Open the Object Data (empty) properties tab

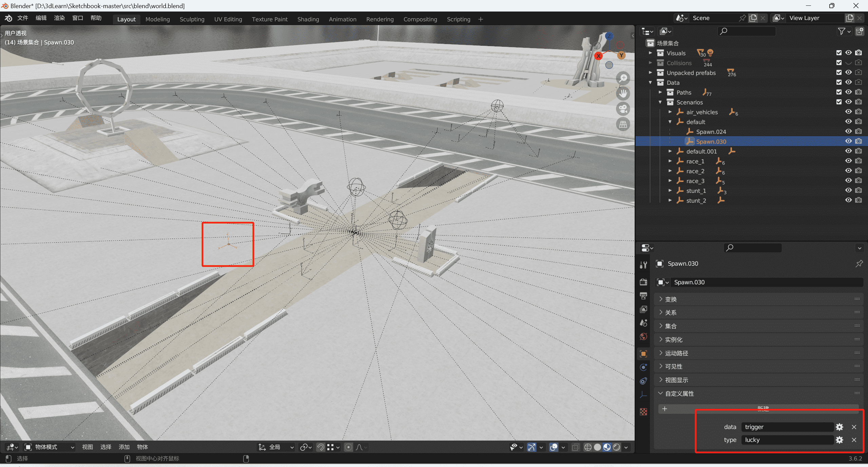(x=643, y=394)
